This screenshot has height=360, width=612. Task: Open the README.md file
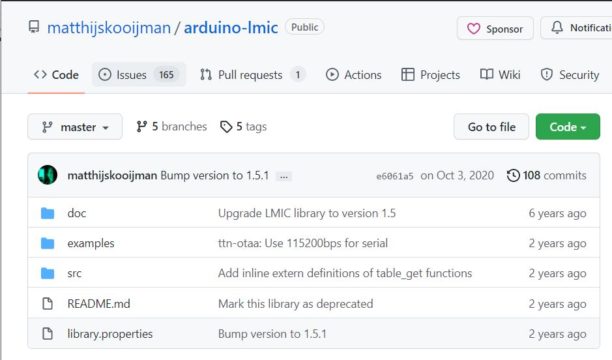click(x=99, y=303)
